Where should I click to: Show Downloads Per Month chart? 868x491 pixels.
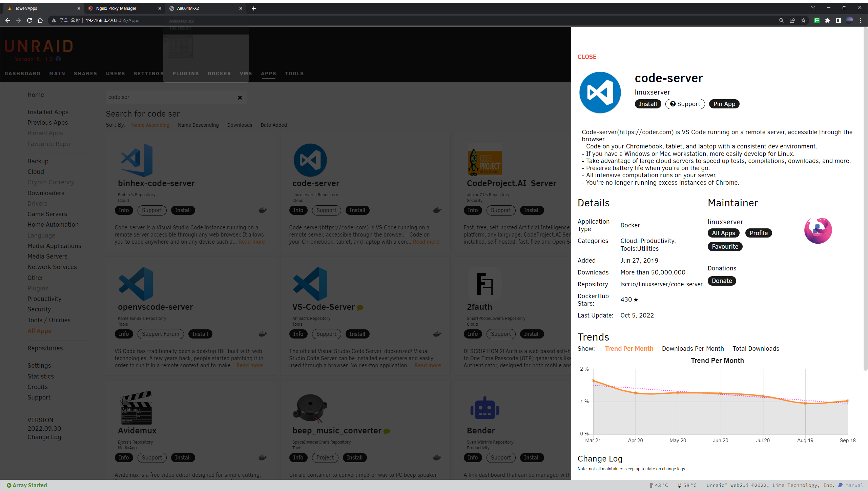[693, 349]
